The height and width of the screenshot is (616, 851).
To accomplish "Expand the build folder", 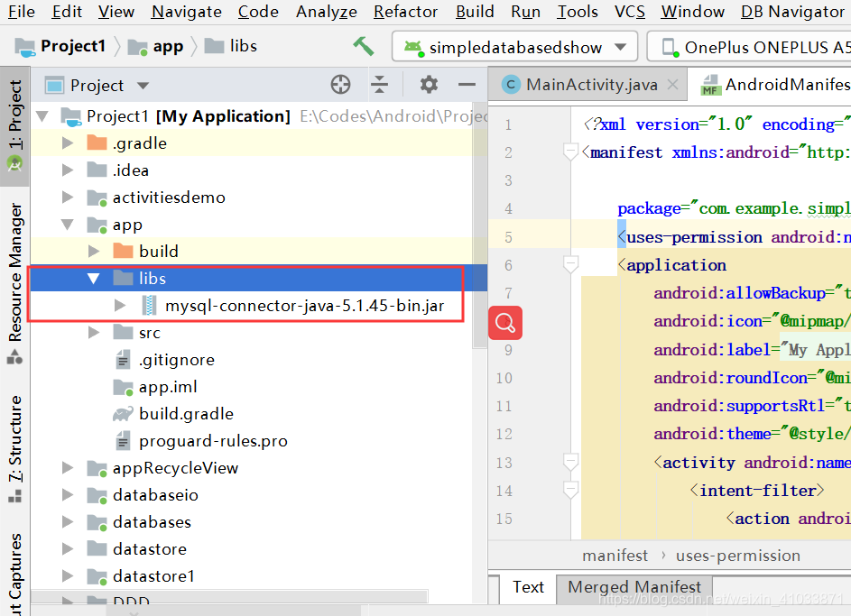I will (93, 251).
